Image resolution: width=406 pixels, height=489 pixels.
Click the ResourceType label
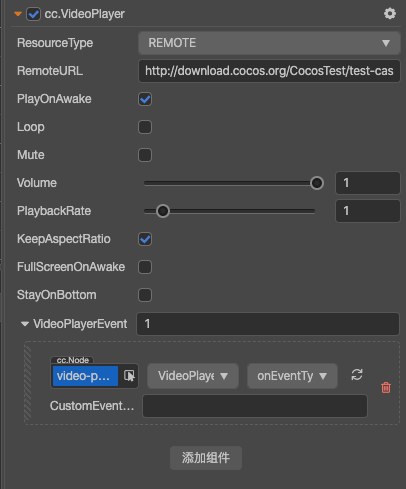55,43
